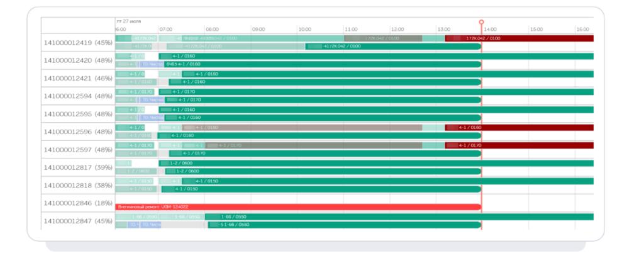Image resolution: width=644 pixels, height=258 pixels.
Task: Select green '4-1 / 0160' bar extending past 16:00 in row 141000012595
Action: point(376,109)
